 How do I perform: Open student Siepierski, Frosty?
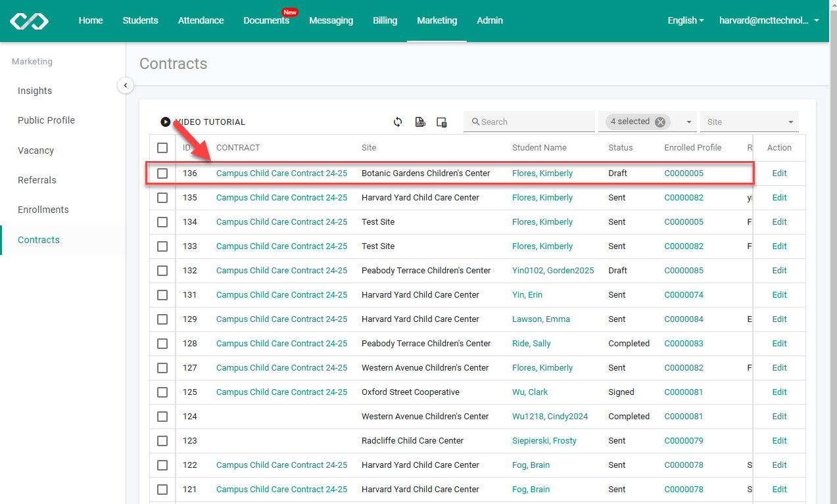pyautogui.click(x=544, y=441)
